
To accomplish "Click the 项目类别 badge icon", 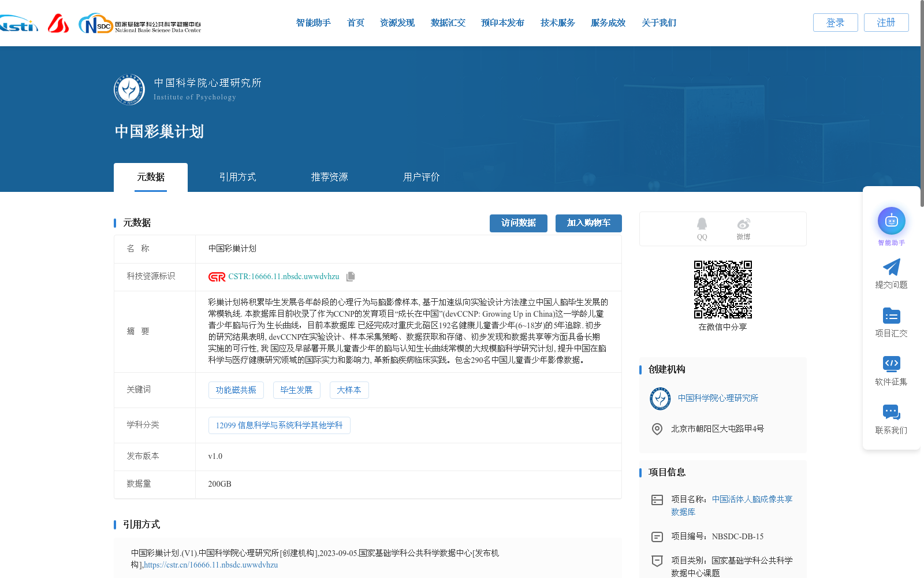I will tap(657, 561).
